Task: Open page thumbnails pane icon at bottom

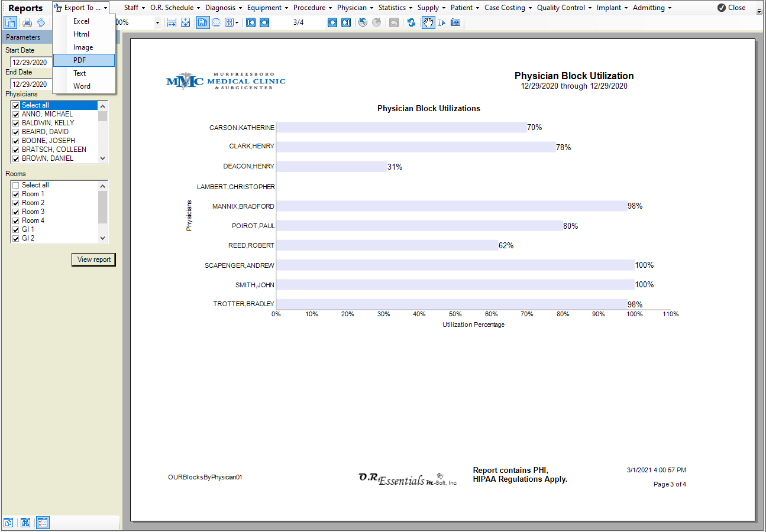Action: click(9, 523)
